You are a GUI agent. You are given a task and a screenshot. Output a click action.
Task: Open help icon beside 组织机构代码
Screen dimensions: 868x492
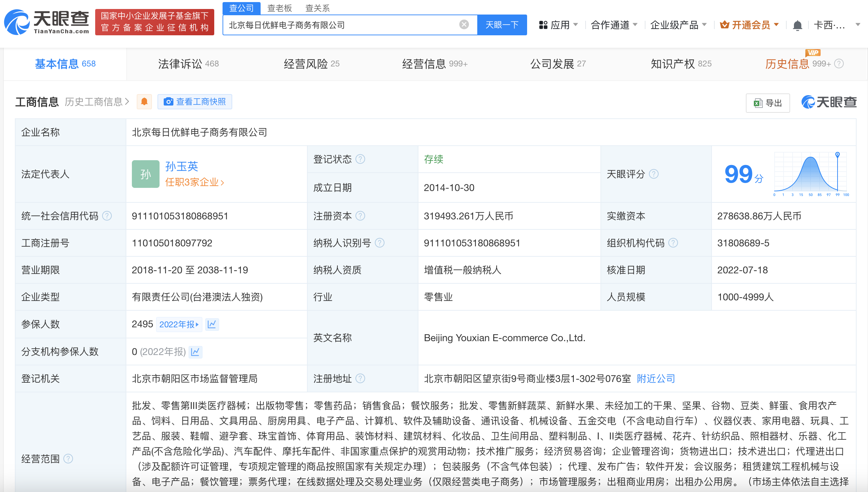(673, 243)
